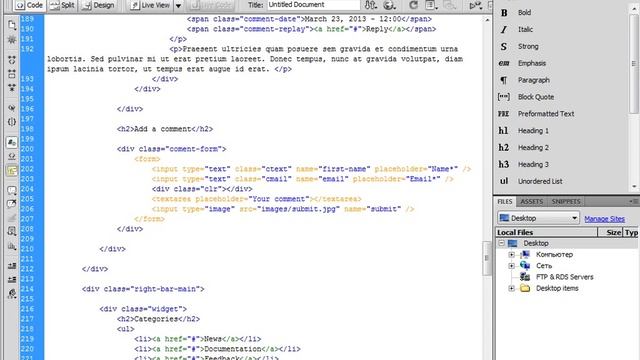Open the View Options menu
The height and width of the screenshot is (360, 640).
point(431,5)
